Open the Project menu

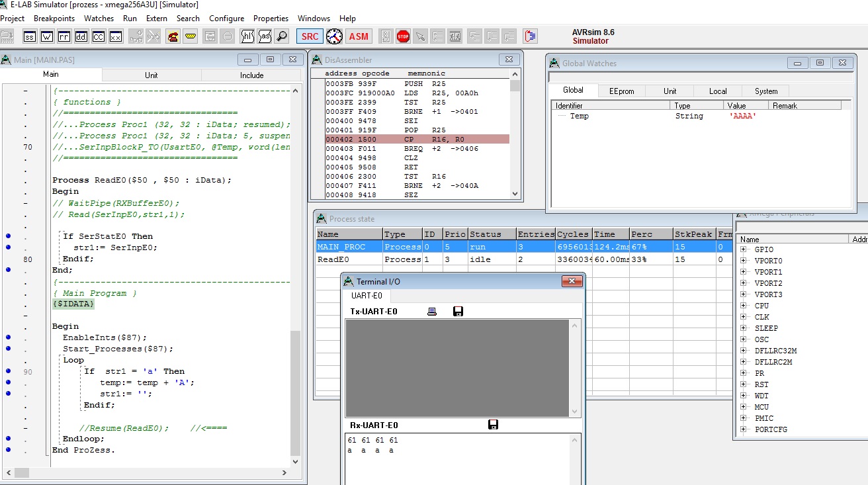click(13, 19)
